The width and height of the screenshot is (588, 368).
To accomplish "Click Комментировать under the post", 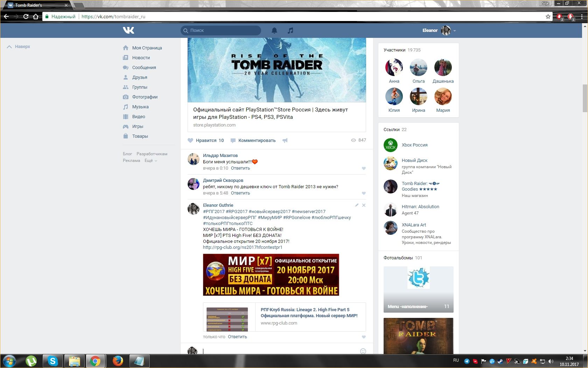I will (257, 141).
